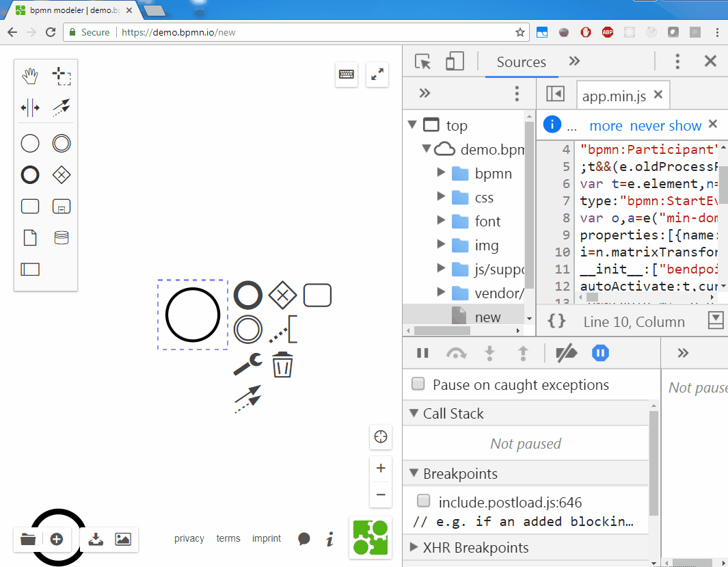728x567 pixels.
Task: Open the privacy link at the bottom
Action: 189,538
